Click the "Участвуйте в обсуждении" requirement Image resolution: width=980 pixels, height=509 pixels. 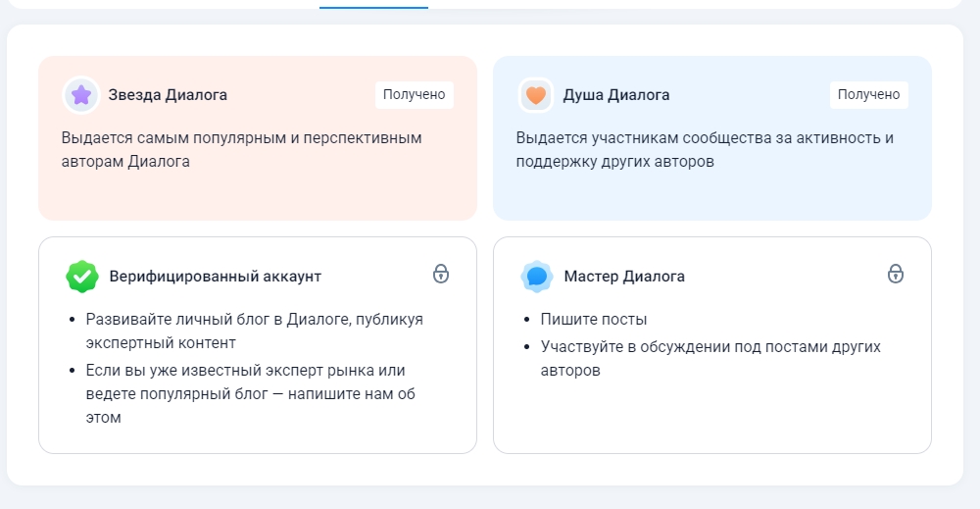[710, 359]
